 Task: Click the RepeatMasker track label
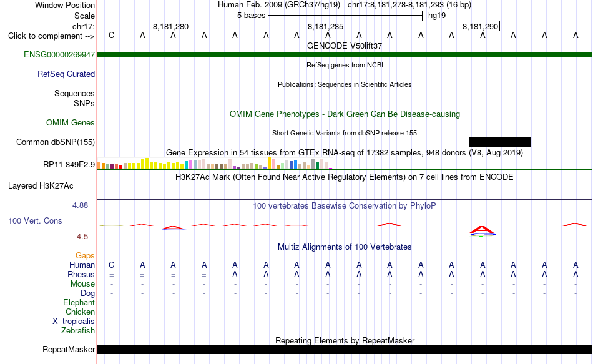[x=69, y=349]
